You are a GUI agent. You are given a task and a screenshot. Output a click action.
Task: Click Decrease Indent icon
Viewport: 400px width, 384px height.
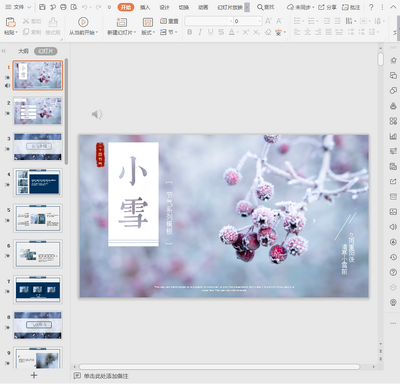(327, 21)
